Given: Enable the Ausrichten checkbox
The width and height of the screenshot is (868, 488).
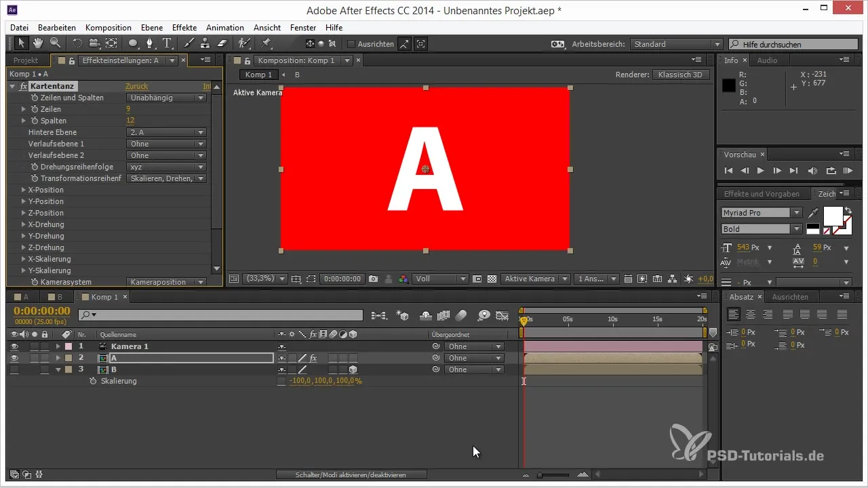Looking at the screenshot, I should (x=351, y=44).
